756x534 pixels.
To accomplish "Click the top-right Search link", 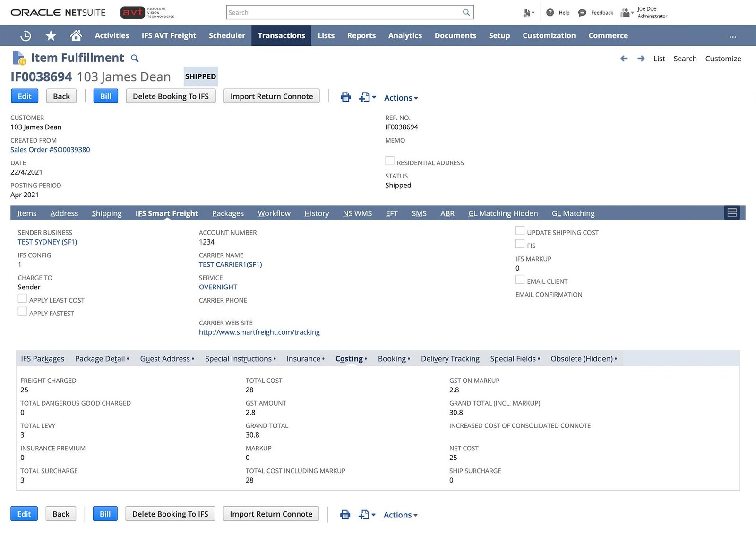I will [x=685, y=59].
